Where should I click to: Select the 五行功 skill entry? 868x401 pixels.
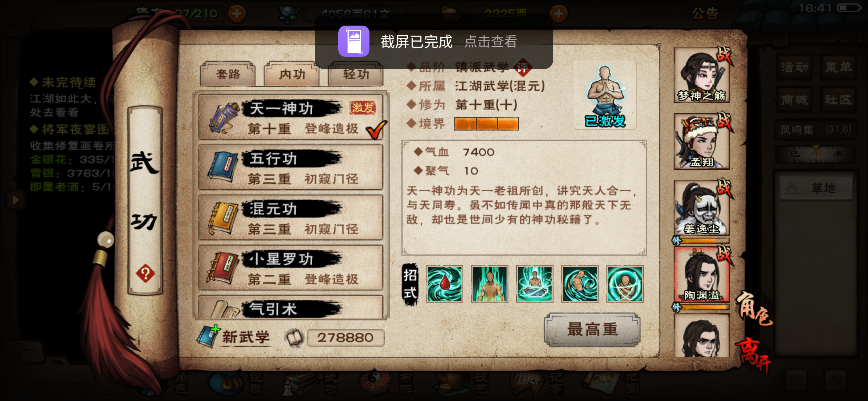click(291, 167)
